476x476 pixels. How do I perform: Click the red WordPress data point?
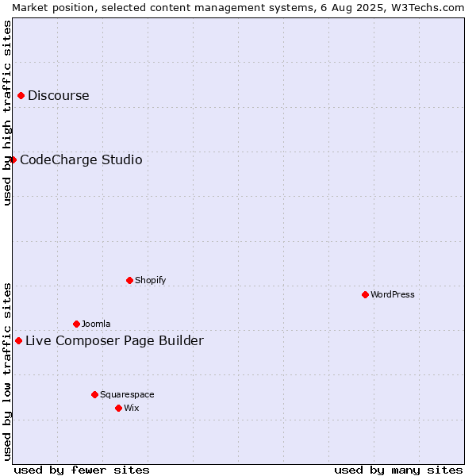(365, 294)
